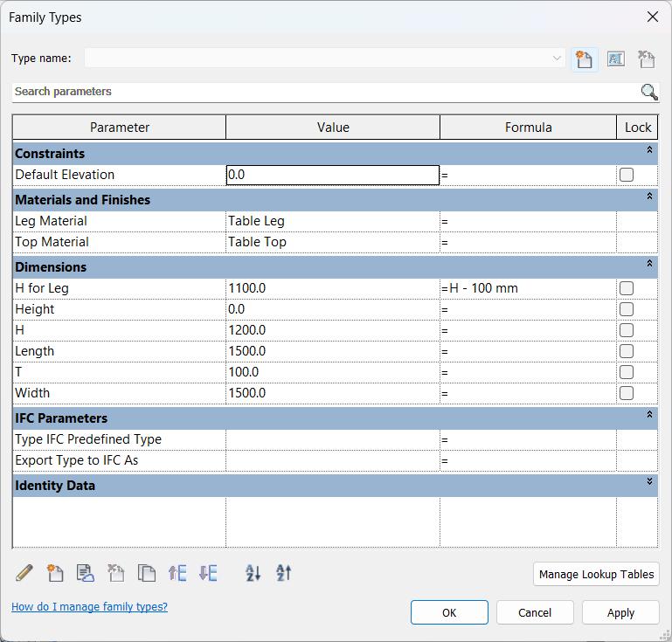Click the Lock column header

pyautogui.click(x=637, y=128)
